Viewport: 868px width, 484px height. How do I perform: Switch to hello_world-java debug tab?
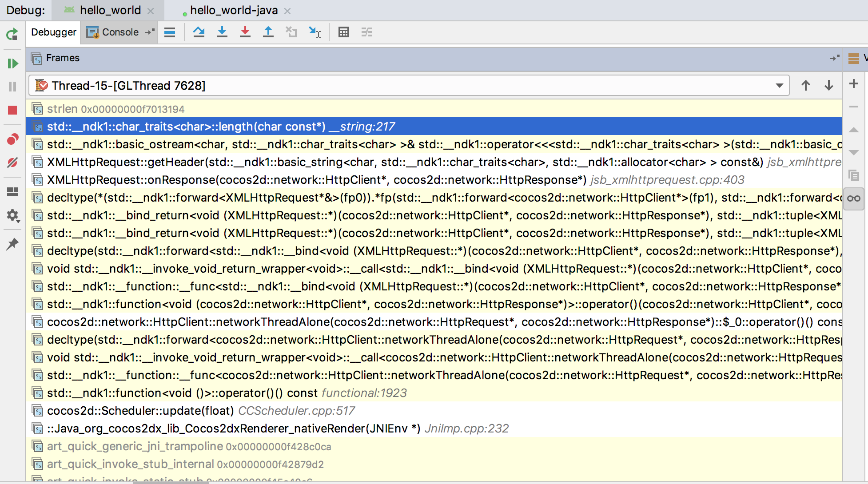(x=234, y=10)
